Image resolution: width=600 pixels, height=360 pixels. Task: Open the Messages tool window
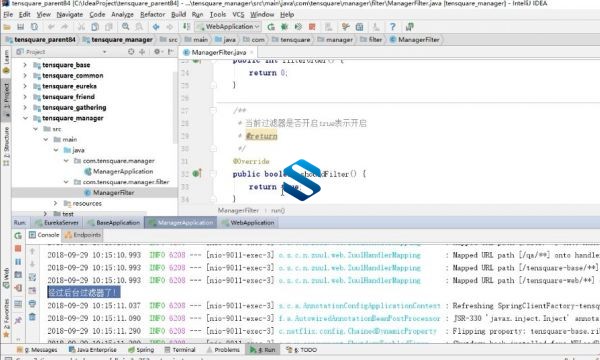coord(37,350)
